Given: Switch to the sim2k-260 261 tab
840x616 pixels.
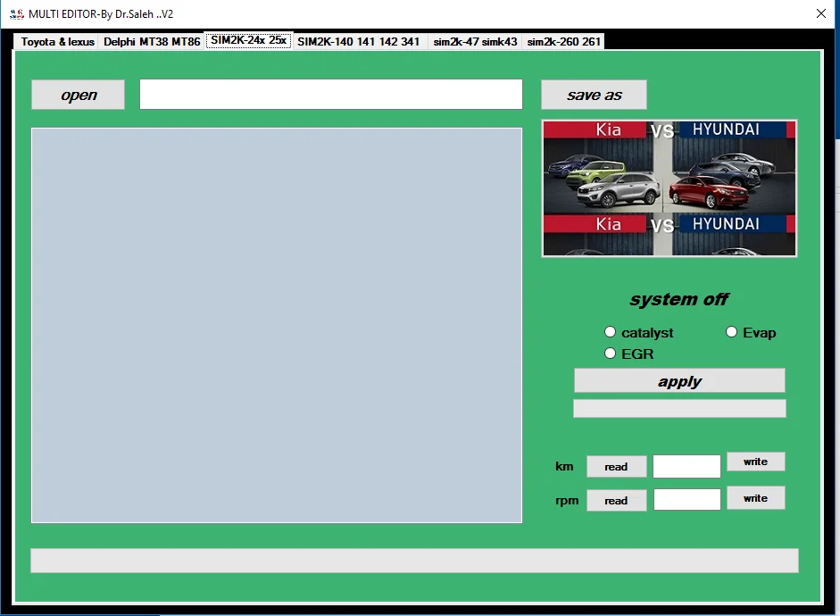Looking at the screenshot, I should pyautogui.click(x=563, y=42).
